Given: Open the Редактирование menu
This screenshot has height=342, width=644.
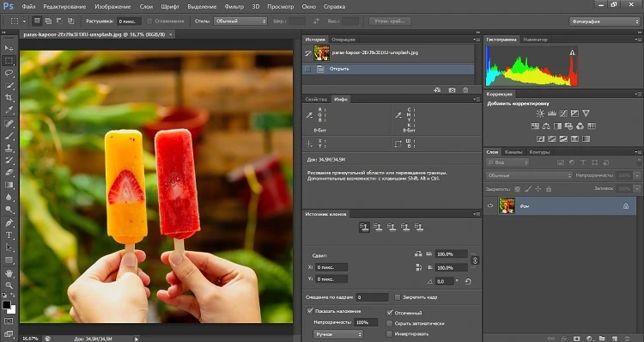Looking at the screenshot, I should (64, 7).
